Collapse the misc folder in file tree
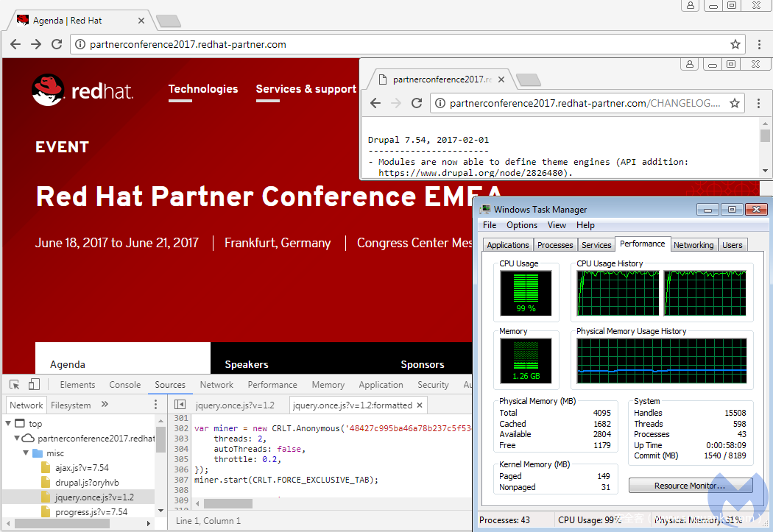Image resolution: width=773 pixels, height=532 pixels. tap(27, 453)
